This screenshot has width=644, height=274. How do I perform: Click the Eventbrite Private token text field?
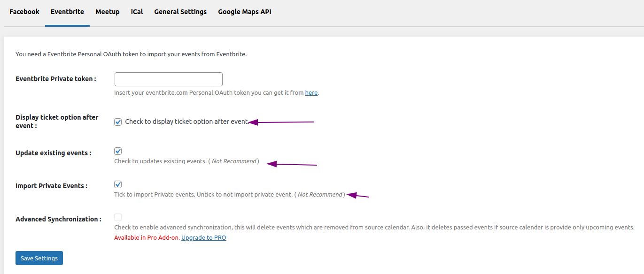click(168, 79)
